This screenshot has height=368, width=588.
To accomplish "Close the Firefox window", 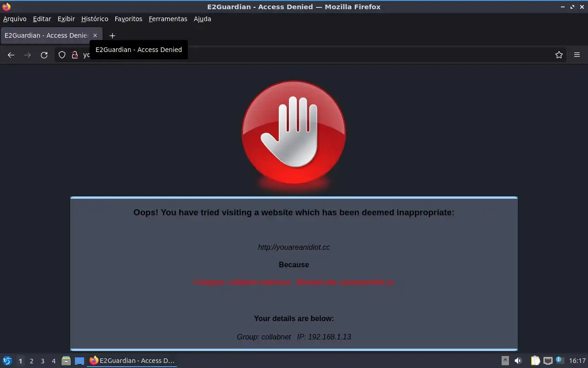I will click(582, 6).
